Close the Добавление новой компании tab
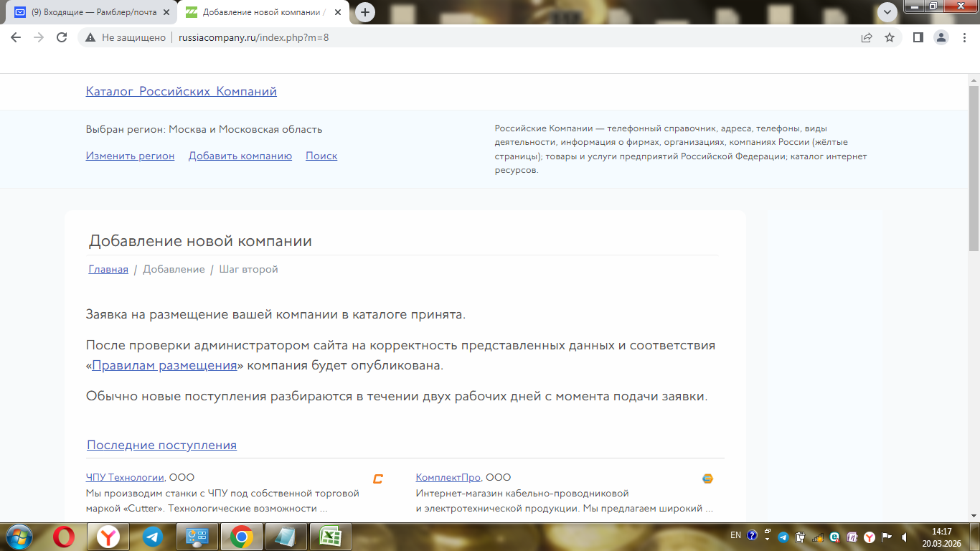Viewport: 980px width, 551px height. [338, 12]
